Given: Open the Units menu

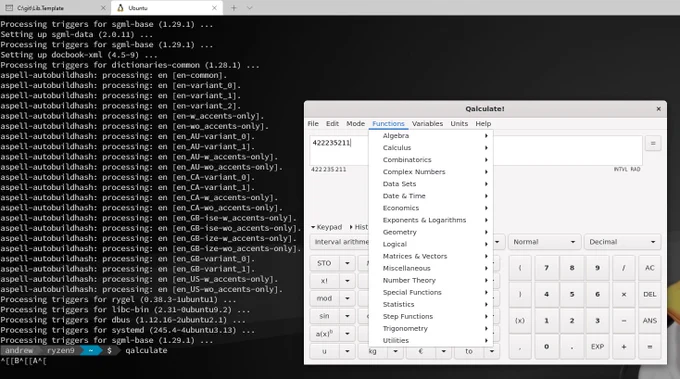Looking at the screenshot, I should [x=459, y=124].
